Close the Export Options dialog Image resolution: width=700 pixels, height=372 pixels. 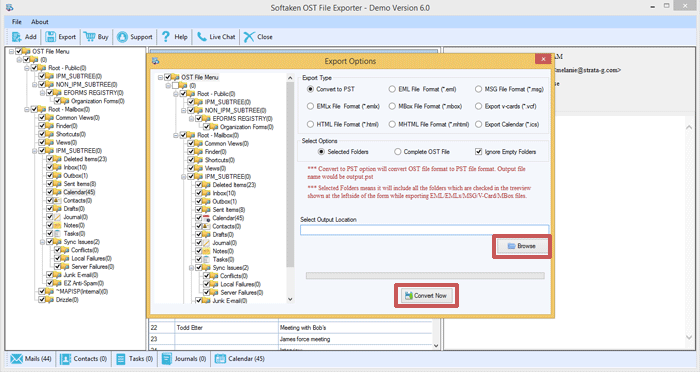[x=543, y=59]
